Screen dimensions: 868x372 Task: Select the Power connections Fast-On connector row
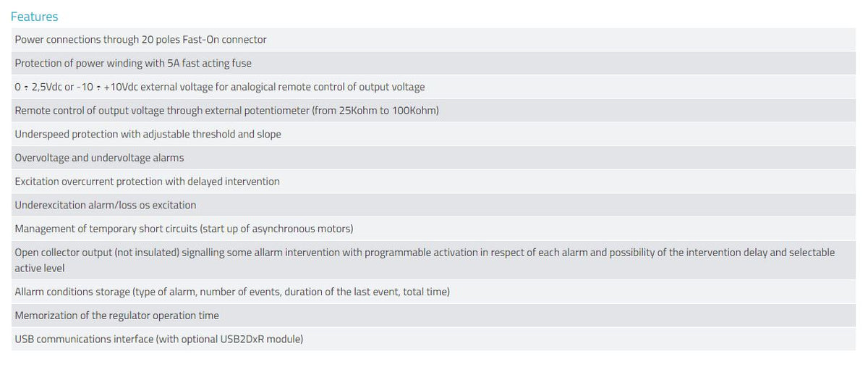(140, 40)
